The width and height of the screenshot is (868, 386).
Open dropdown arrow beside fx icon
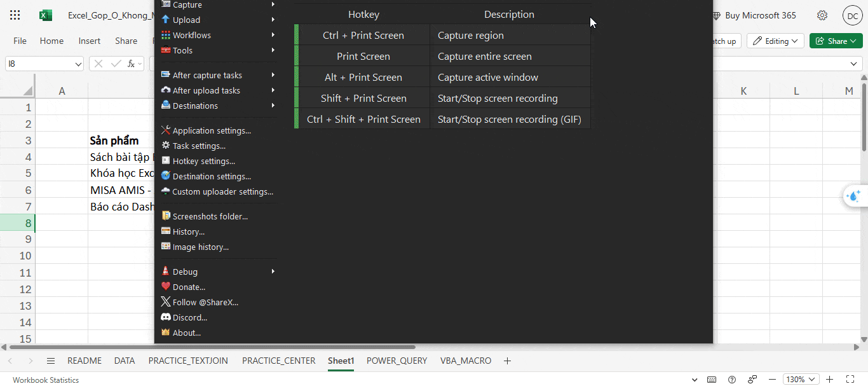point(141,64)
